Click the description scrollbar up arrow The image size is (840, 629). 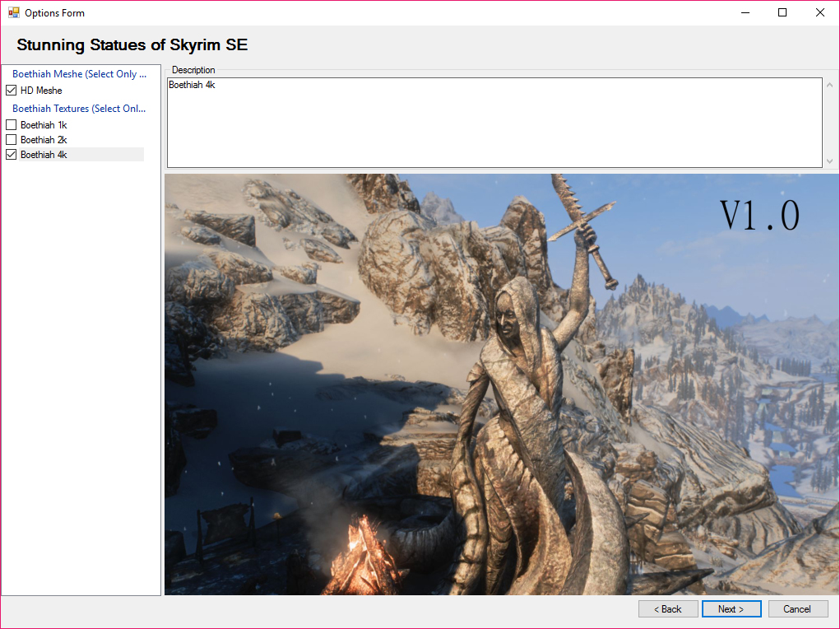pos(830,85)
